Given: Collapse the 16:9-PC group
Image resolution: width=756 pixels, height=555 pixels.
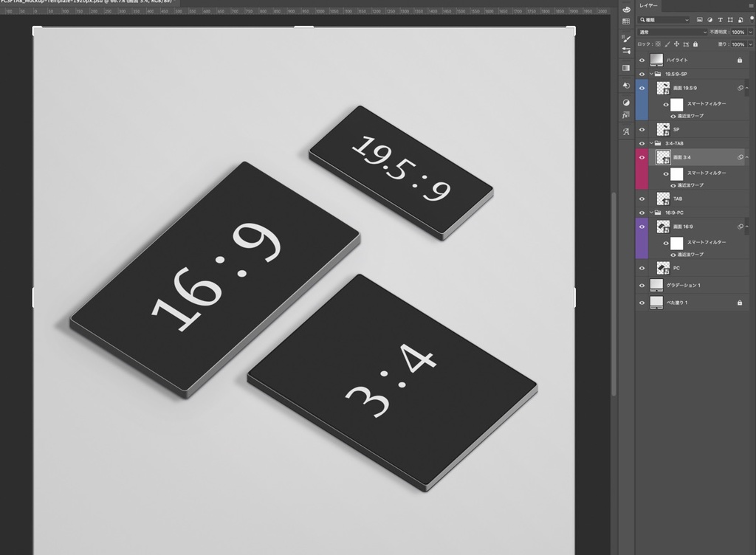Looking at the screenshot, I should pyautogui.click(x=651, y=213).
